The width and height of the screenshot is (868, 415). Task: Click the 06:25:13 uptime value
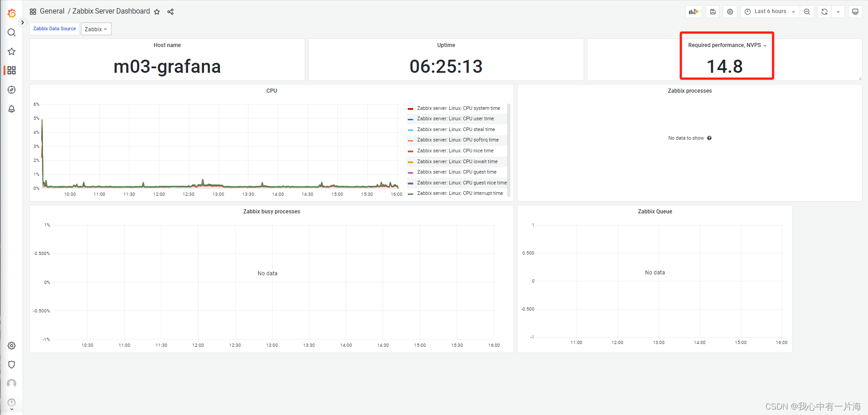coord(446,66)
